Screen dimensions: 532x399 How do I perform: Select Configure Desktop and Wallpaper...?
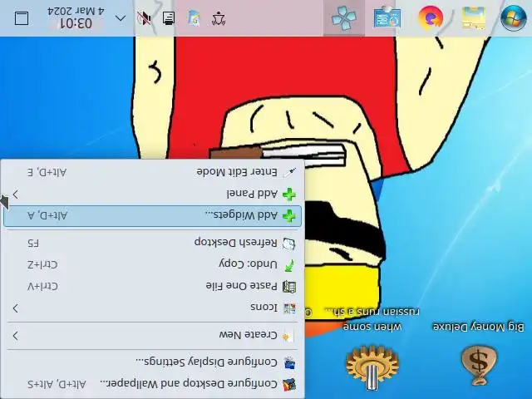tap(152, 384)
